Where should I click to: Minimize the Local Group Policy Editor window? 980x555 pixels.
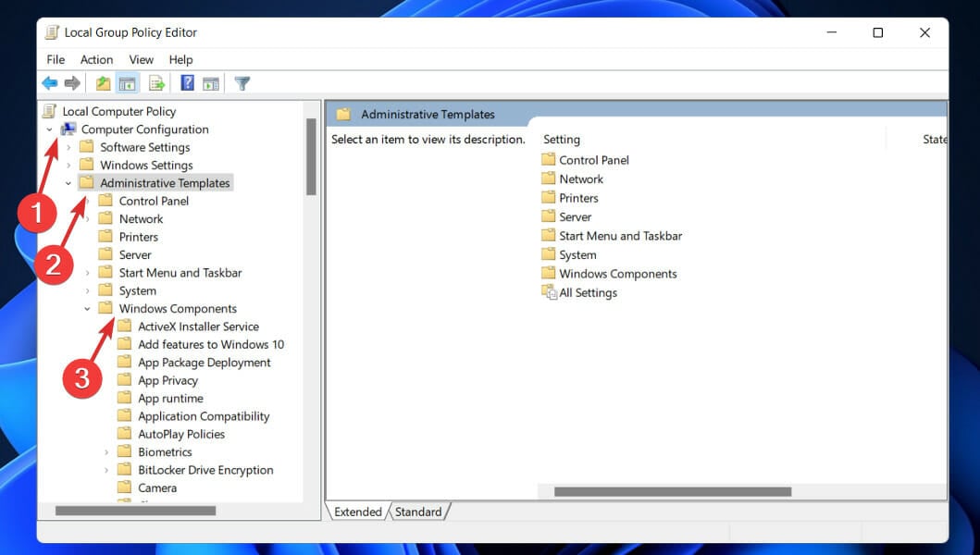pos(831,32)
